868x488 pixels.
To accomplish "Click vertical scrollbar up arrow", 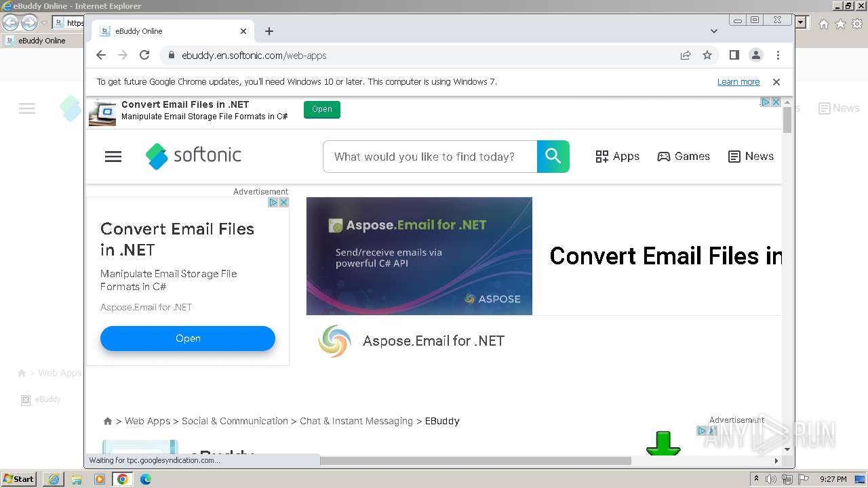I will pyautogui.click(x=787, y=102).
